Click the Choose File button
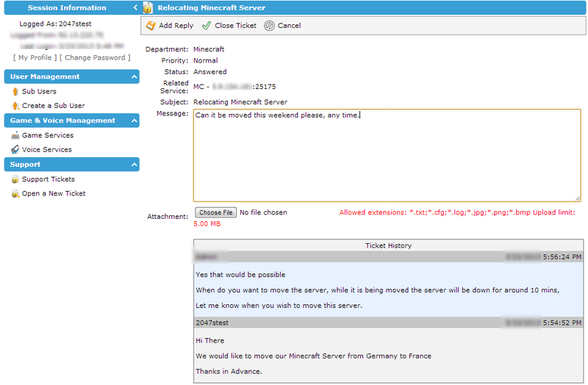Screen dimensions: 588x385 click(215, 212)
